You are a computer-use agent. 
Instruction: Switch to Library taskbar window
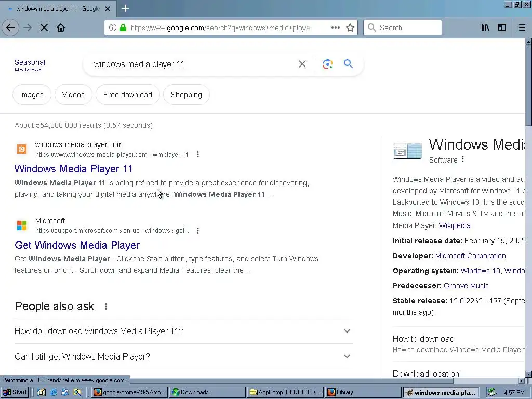(362, 392)
